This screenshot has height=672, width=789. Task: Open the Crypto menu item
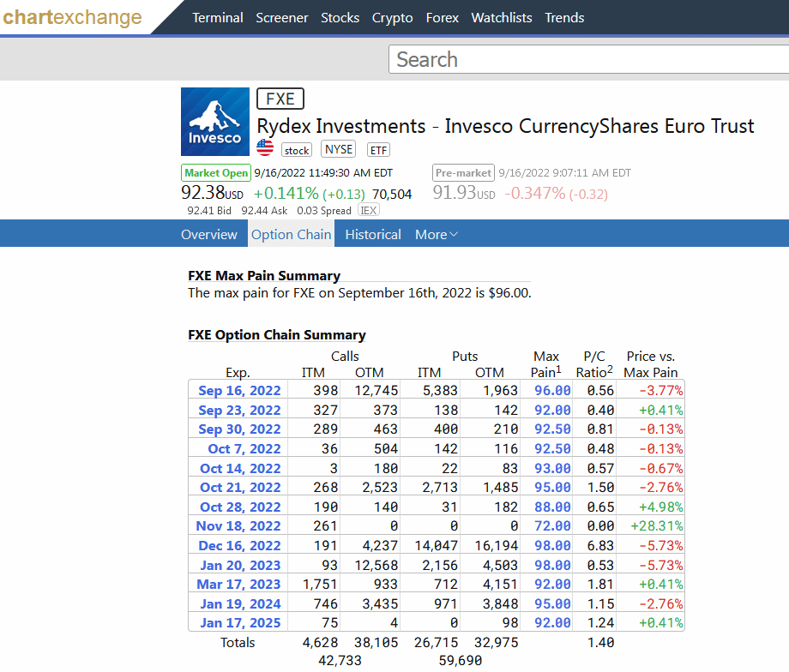(x=392, y=17)
